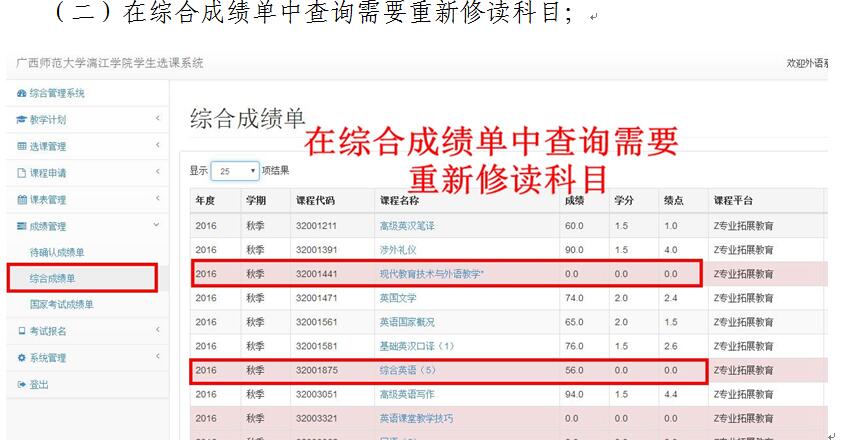This screenshot has width=865, height=440.
Task: Click the 系统管理 gear icon
Action: point(22,358)
